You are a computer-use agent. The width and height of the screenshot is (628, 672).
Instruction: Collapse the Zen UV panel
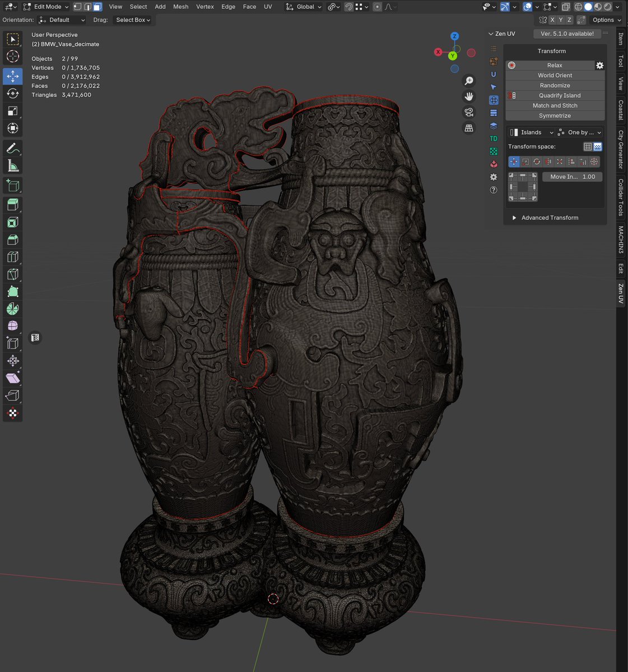click(491, 34)
